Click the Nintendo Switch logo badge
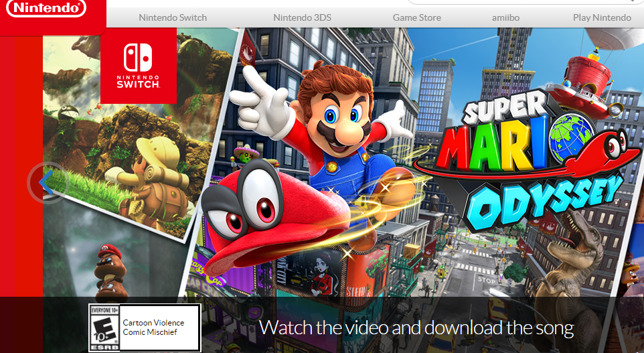This screenshot has width=644, height=353. 139,66
